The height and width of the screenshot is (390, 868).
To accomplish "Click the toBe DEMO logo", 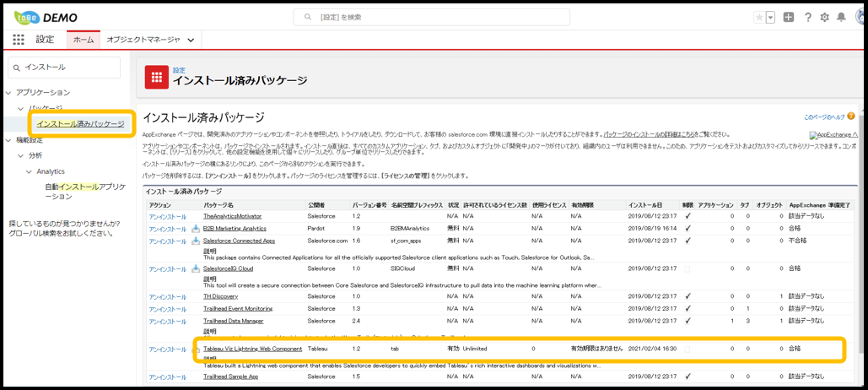I will tap(46, 17).
